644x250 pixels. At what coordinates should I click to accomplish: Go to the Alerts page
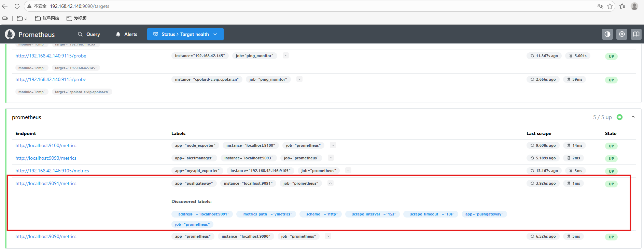tap(126, 34)
